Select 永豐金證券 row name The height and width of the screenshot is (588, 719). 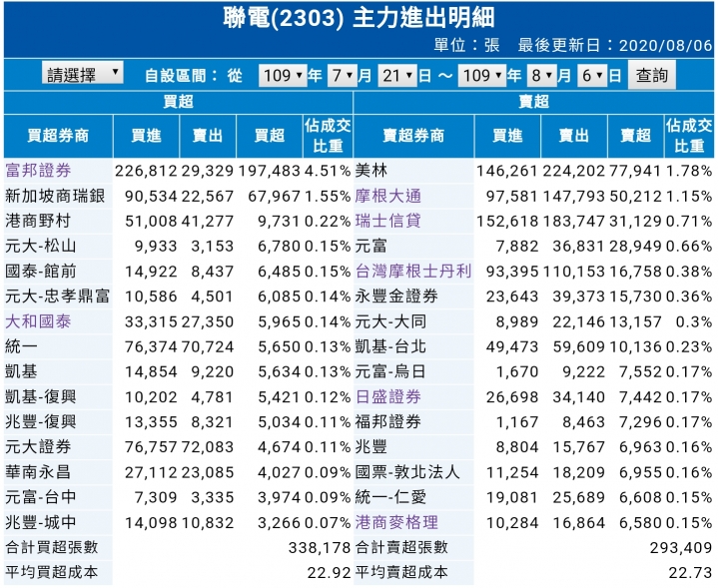coord(397,296)
